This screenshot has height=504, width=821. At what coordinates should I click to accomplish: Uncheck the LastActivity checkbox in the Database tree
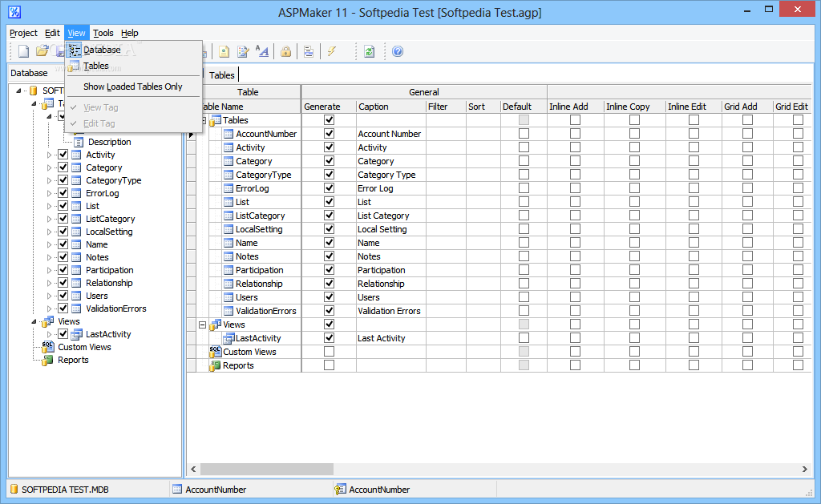tap(63, 334)
